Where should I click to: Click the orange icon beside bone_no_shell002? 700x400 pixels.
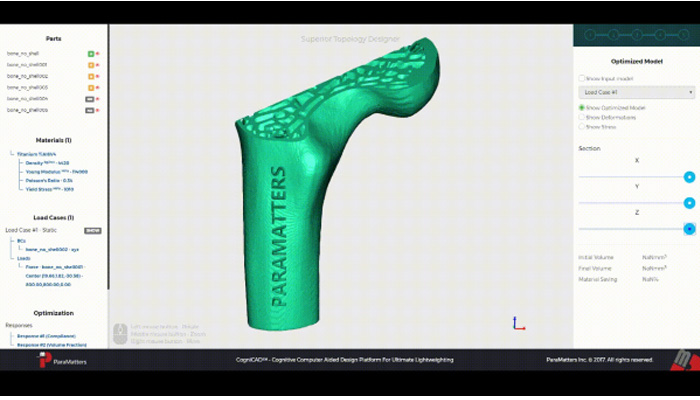[x=91, y=76]
